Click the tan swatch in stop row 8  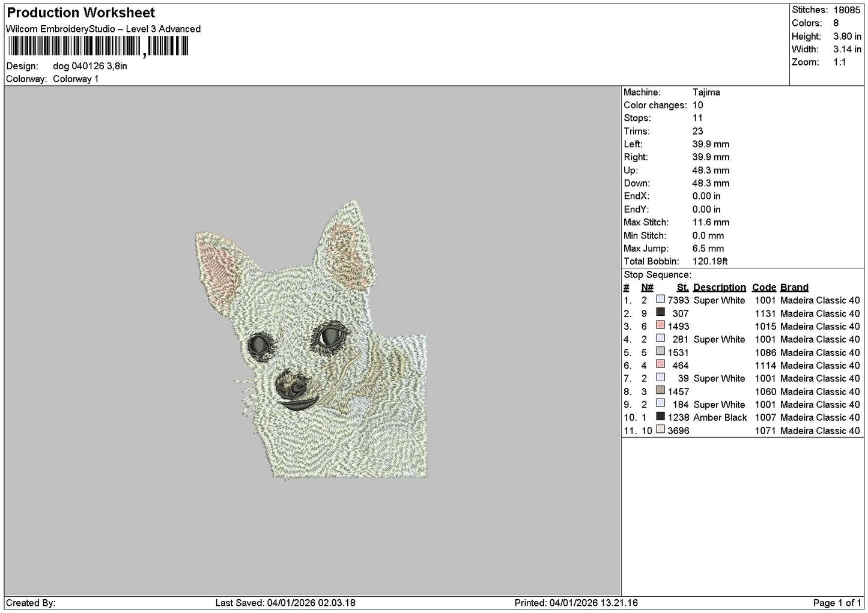[661, 390]
